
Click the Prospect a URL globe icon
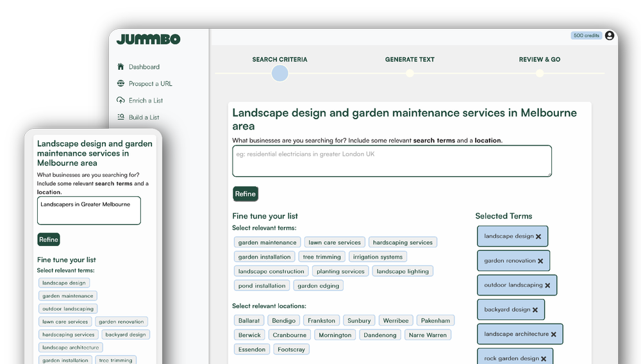point(121,83)
